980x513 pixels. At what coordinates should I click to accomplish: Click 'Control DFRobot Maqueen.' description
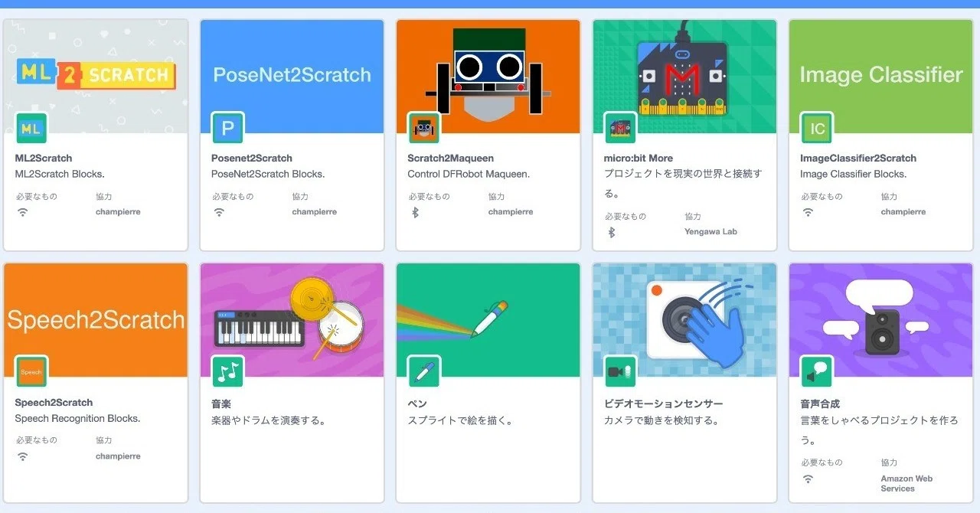[x=469, y=175]
